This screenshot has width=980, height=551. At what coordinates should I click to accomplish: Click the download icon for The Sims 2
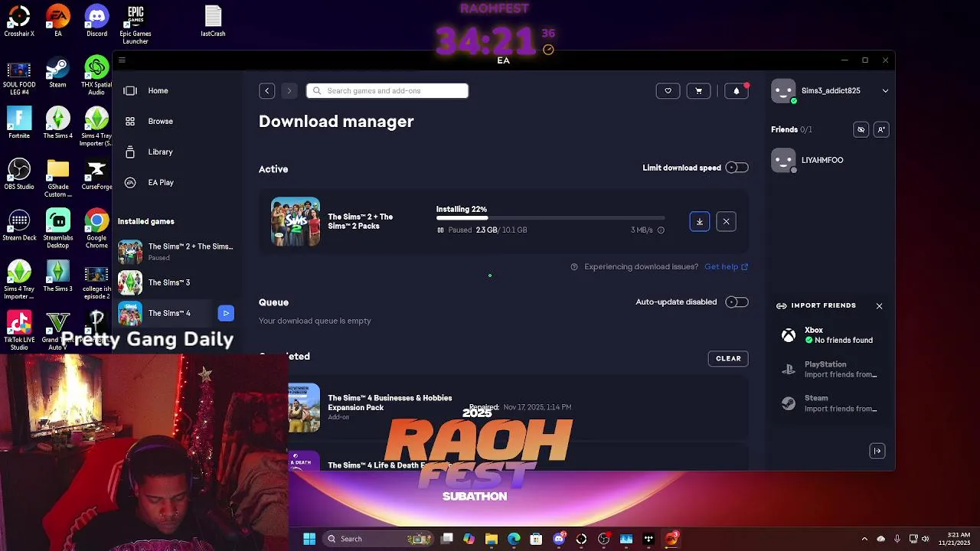click(x=699, y=222)
